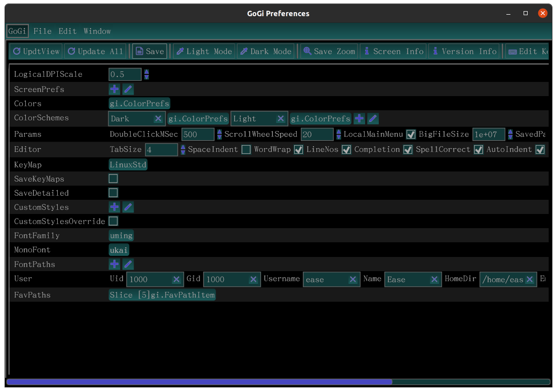Click the plus icon in ScreenPrefs row
The height and width of the screenshot is (392, 557).
[x=114, y=90]
